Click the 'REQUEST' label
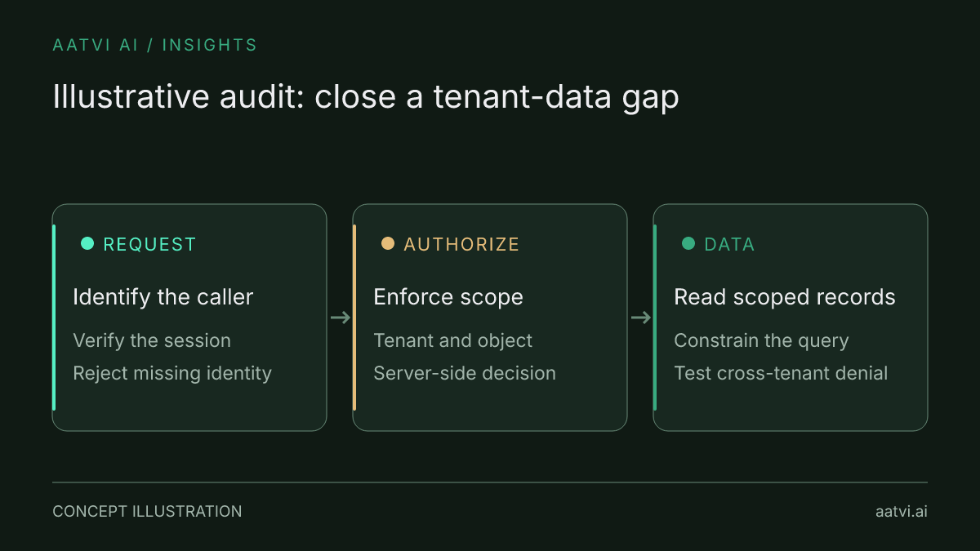980x551 pixels. point(149,244)
